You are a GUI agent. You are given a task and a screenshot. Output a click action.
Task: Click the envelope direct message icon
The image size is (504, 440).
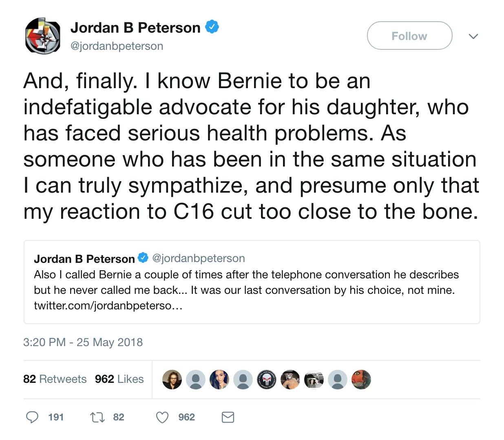point(228,417)
